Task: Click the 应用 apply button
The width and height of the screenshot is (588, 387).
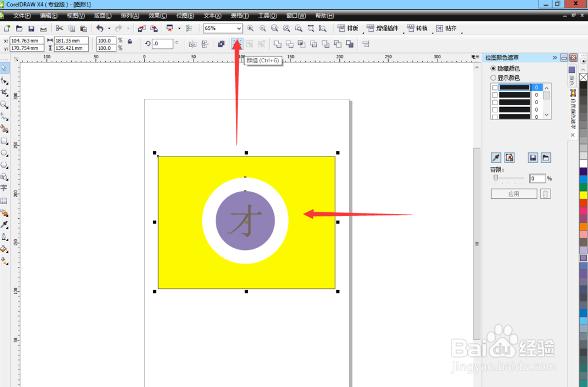Action: 514,194
